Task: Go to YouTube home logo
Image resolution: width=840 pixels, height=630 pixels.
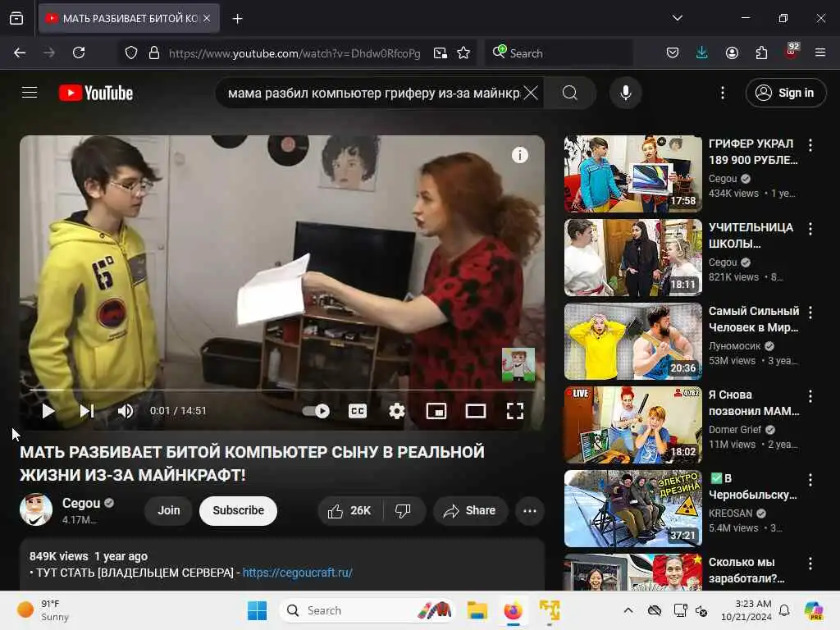Action: 96,94
